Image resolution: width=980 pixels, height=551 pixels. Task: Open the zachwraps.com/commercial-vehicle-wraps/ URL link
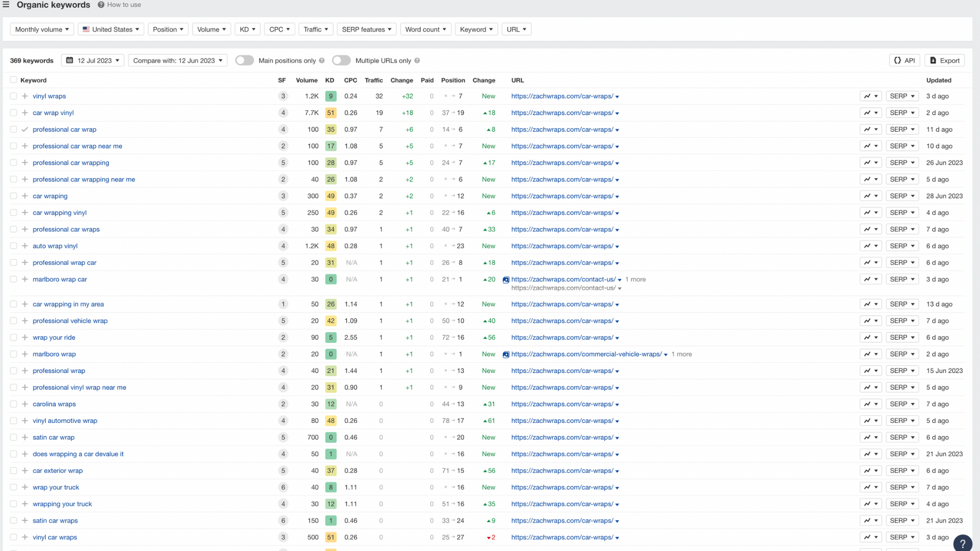(586, 354)
